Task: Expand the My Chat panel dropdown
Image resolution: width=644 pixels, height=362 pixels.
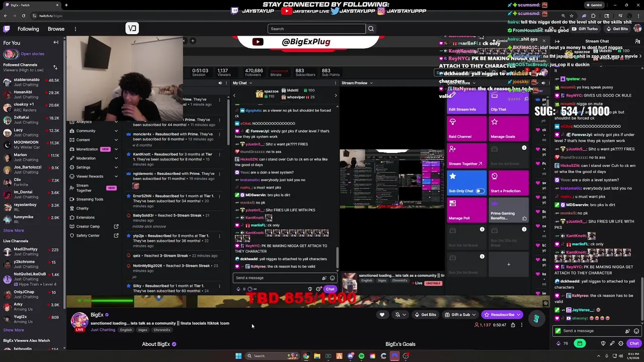Action: click(x=251, y=83)
